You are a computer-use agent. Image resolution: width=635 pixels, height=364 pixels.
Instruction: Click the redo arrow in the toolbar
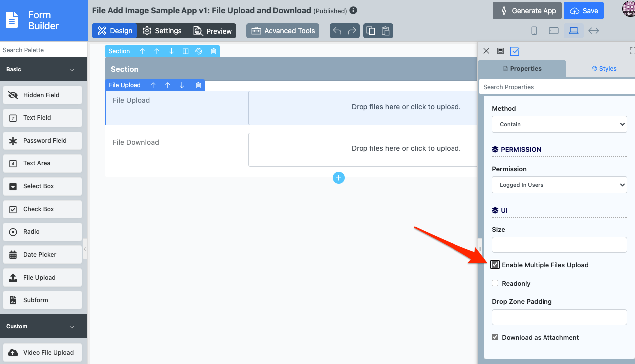[x=352, y=31]
